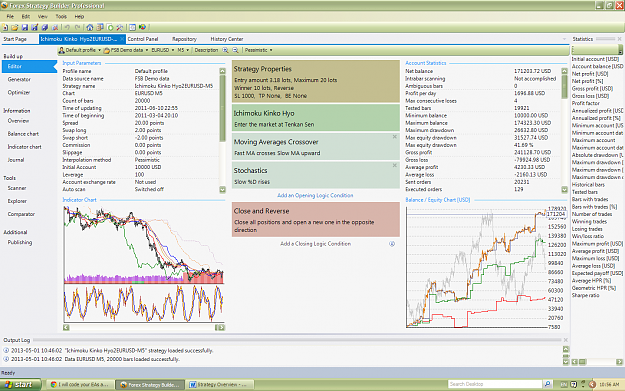Screen dimensions: 625x391
Task: Close the Output Log panel
Action: point(566,340)
